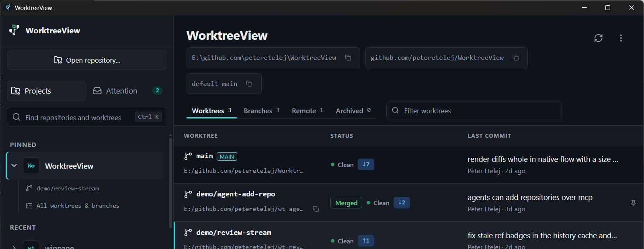Image resolution: width=644 pixels, height=249 pixels.
Task: Click commit 'render diffs whole in native flow'
Action: point(543,159)
